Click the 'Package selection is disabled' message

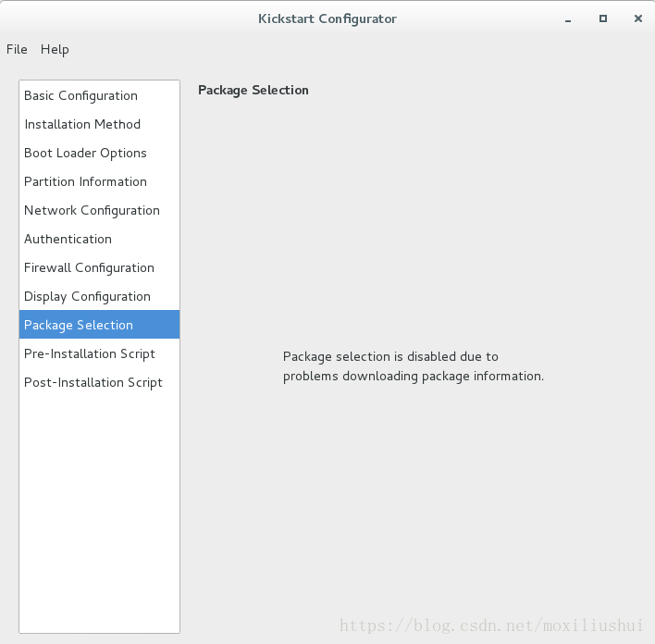tap(414, 366)
